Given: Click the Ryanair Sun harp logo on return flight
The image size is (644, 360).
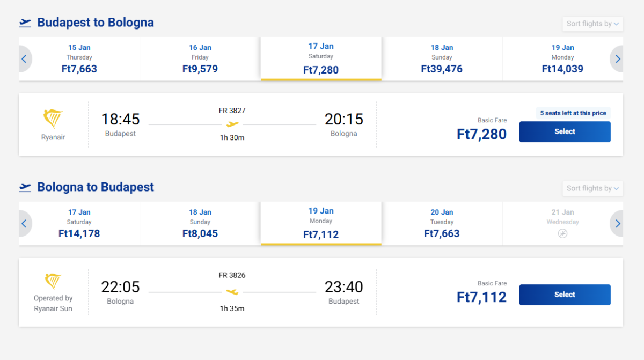Looking at the screenshot, I should (53, 281).
